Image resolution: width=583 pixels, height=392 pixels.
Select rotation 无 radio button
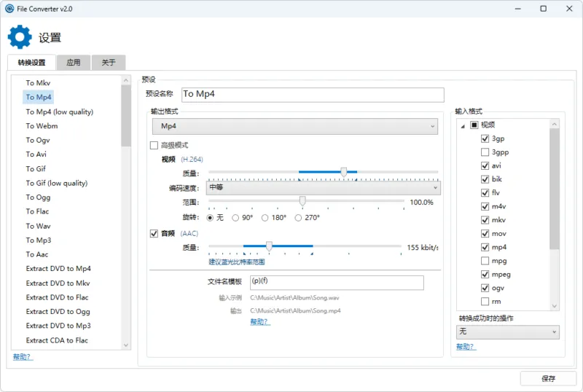tap(210, 218)
